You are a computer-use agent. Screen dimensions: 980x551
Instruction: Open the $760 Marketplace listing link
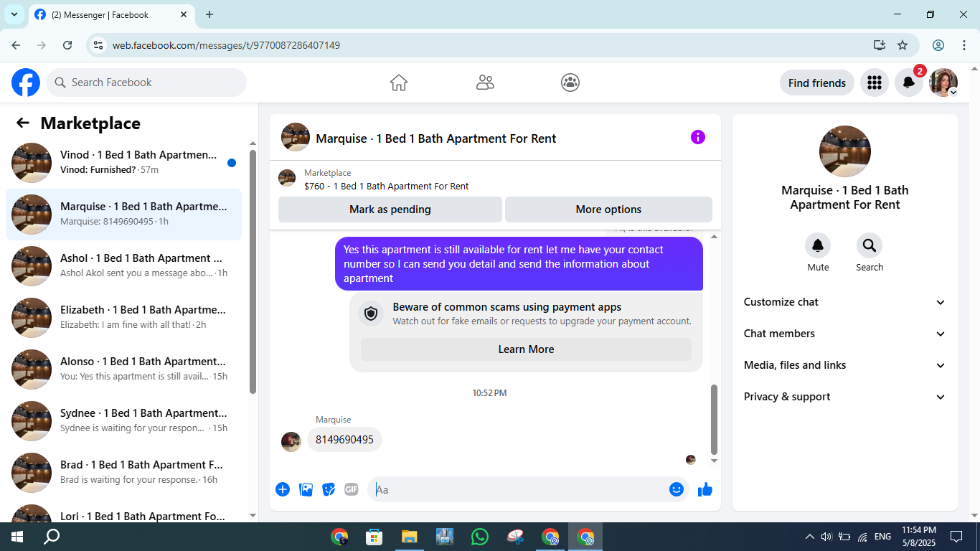pyautogui.click(x=386, y=187)
